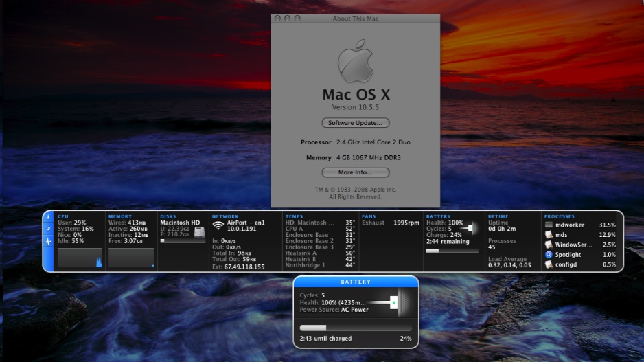Screen dimensions: 644x362
Task: Click the battery charge bar in iStat bar
Action: click(x=452, y=251)
